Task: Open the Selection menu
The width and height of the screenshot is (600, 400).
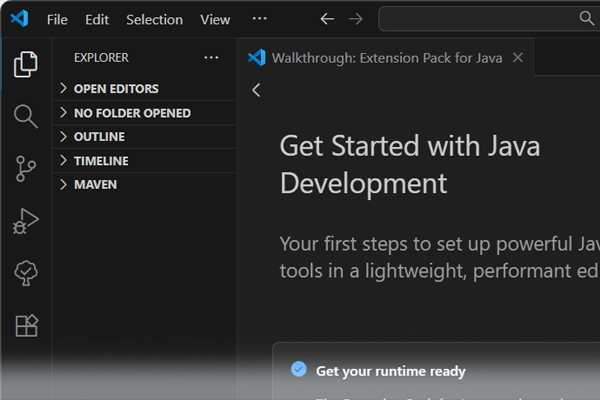Action: (154, 19)
